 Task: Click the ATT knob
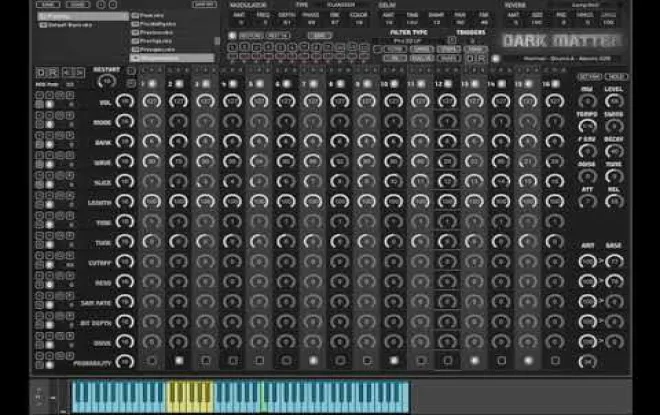(587, 202)
